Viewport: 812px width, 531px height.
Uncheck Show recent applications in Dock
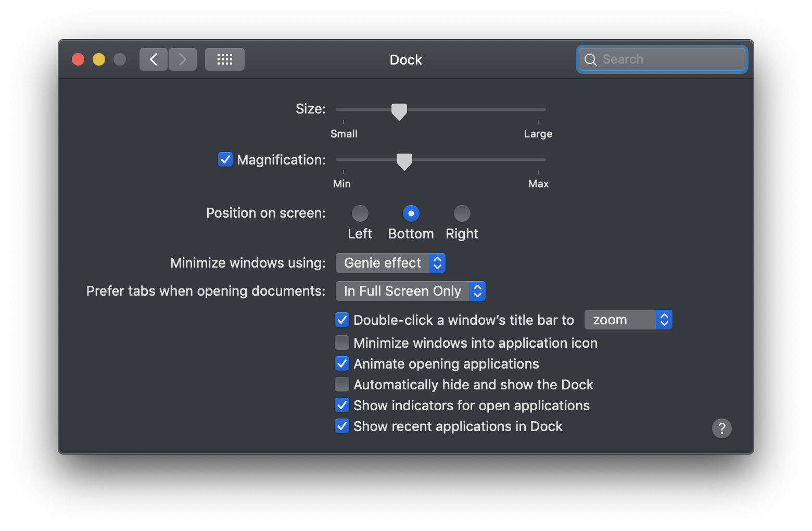[342, 426]
